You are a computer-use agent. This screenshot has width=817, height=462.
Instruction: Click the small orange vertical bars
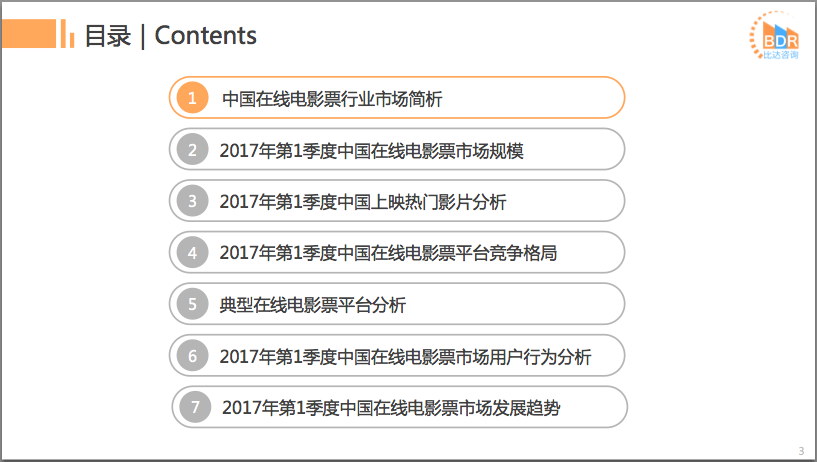(x=67, y=35)
